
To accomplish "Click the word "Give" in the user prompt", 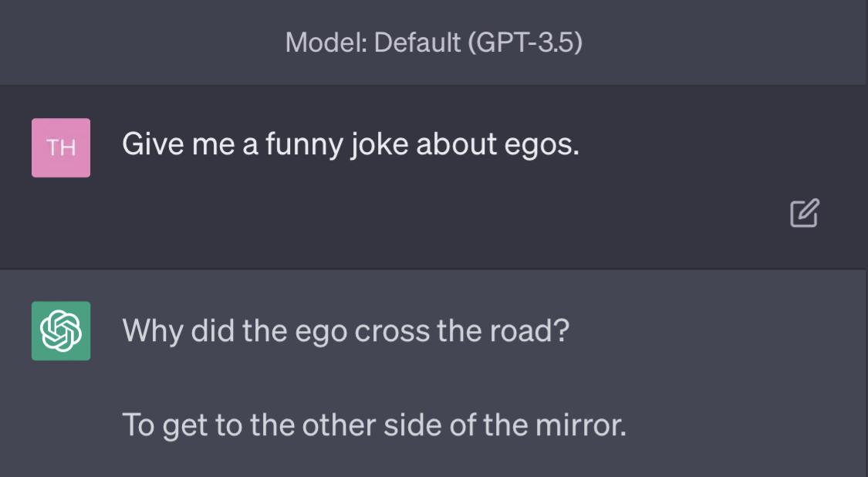I will (x=153, y=144).
